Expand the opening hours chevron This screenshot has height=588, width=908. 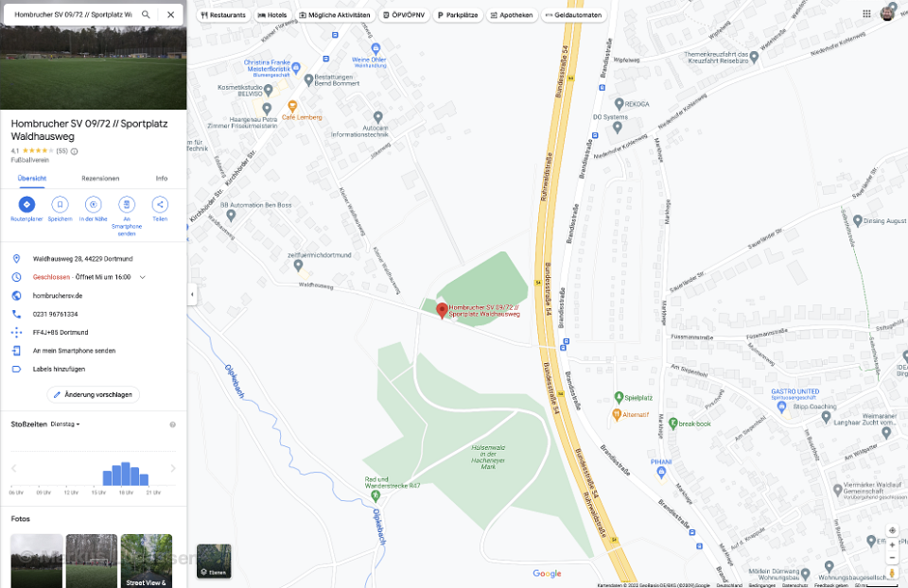click(x=143, y=277)
